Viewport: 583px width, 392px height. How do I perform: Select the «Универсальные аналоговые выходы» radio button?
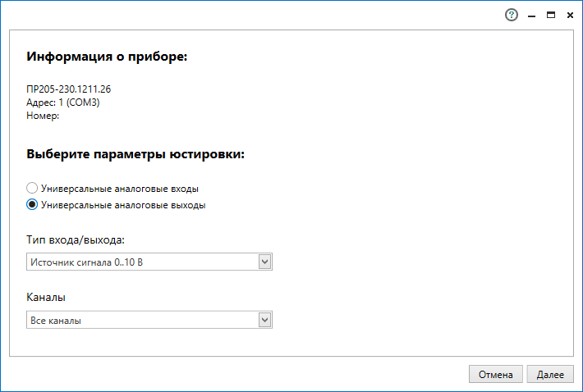tap(33, 205)
